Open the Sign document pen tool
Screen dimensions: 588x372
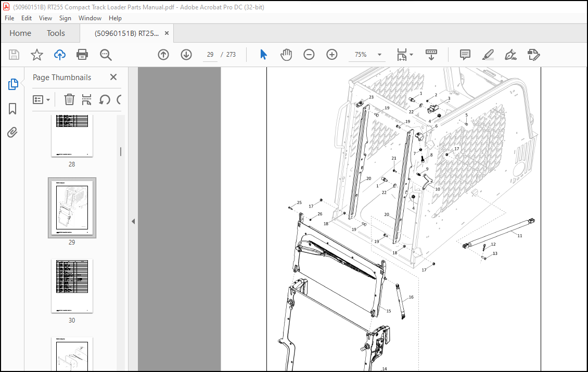510,55
